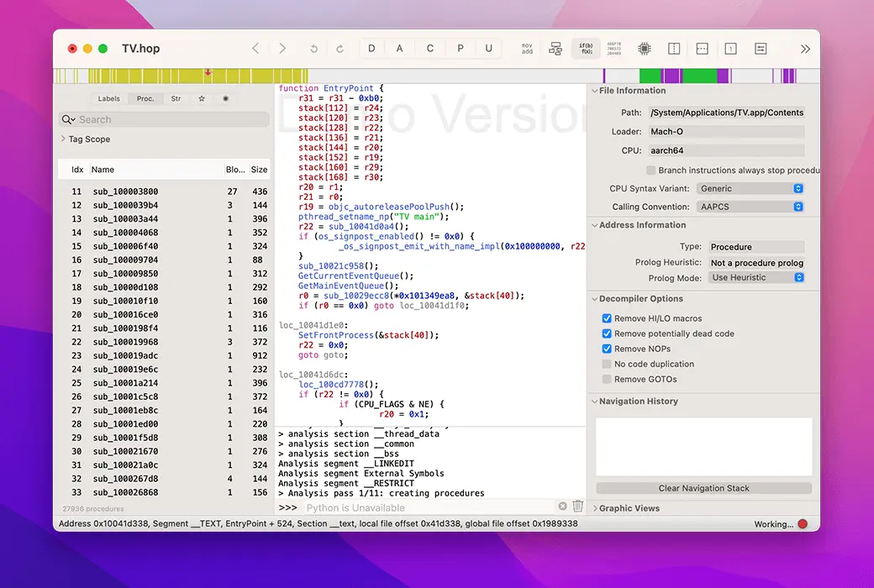The image size is (874, 588).
Task: Click objc_autoreleasePoolPush call in code
Action: click(x=389, y=207)
